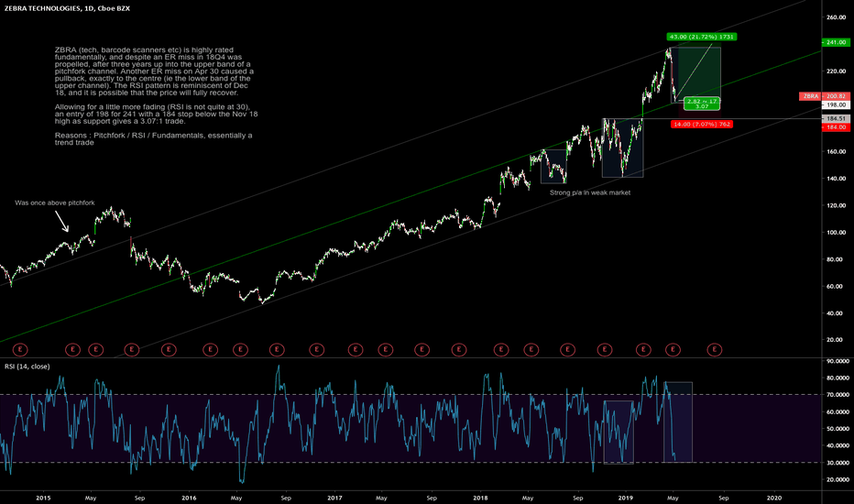Select the 'Strong p/a in weak market' note

[590, 192]
